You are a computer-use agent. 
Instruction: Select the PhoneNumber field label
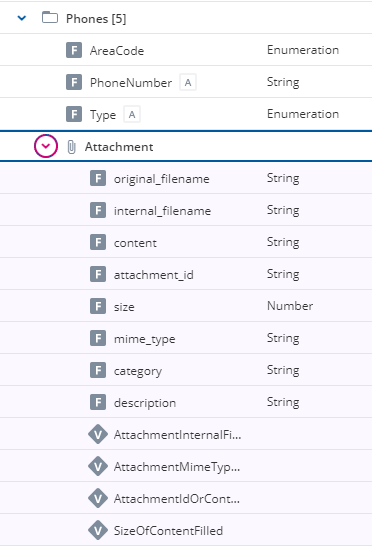click(131, 83)
